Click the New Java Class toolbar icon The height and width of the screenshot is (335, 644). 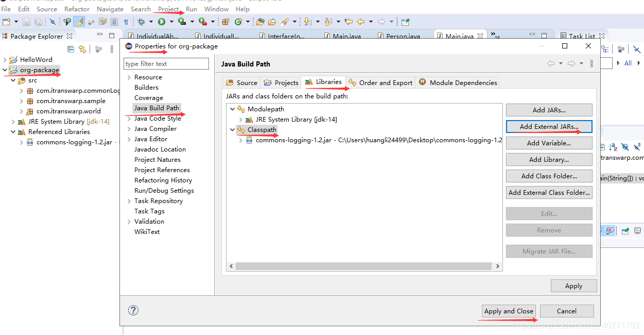(238, 22)
